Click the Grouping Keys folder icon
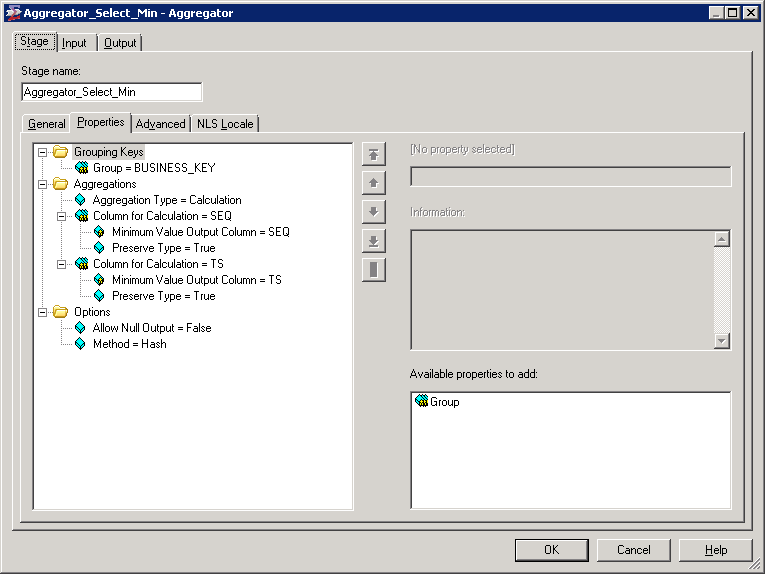The width and height of the screenshot is (765, 574). click(x=60, y=152)
